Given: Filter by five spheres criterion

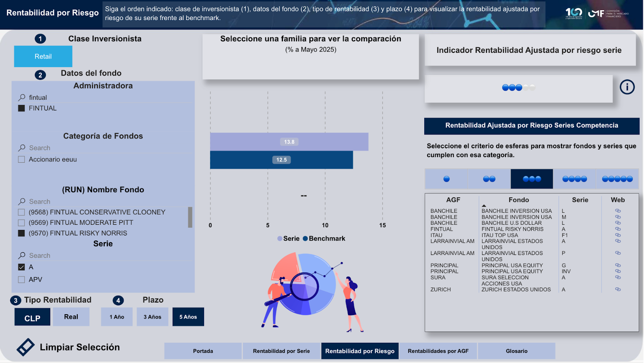Looking at the screenshot, I should click(617, 179).
